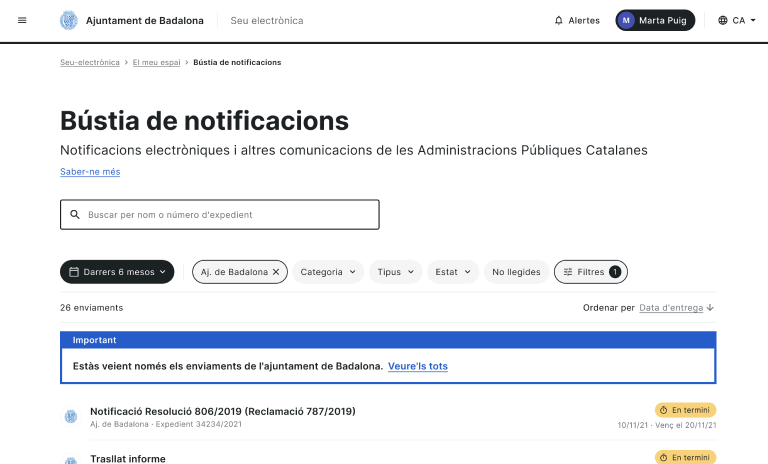The image size is (768, 464).
Task: Open Marta Puig user profile button
Action: pos(655,21)
